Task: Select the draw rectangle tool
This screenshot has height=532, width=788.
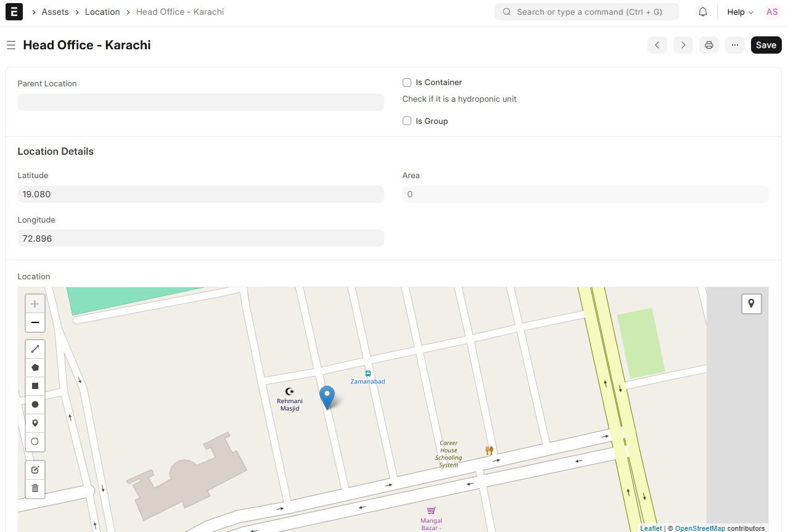Action: click(x=35, y=385)
